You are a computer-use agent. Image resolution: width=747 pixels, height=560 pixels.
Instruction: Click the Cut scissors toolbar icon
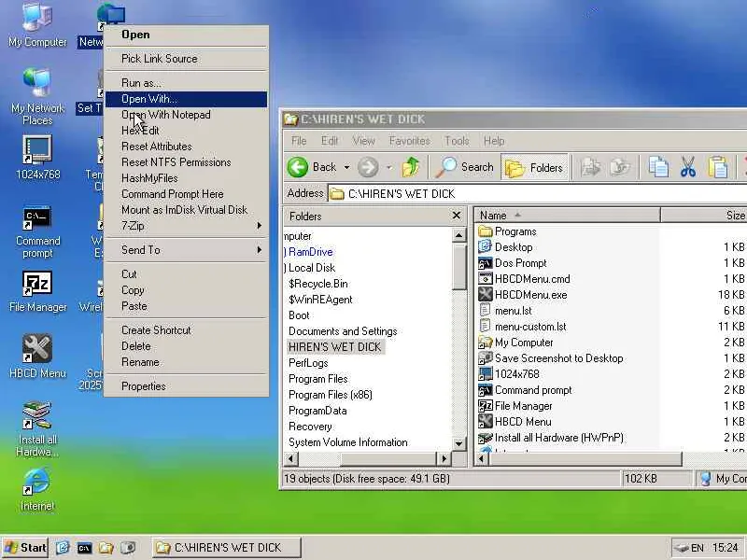pos(688,167)
